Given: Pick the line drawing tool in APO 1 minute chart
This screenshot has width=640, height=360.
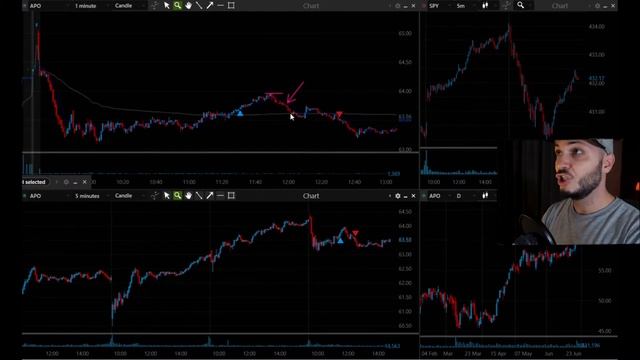Looking at the screenshot, I should coord(199,6).
